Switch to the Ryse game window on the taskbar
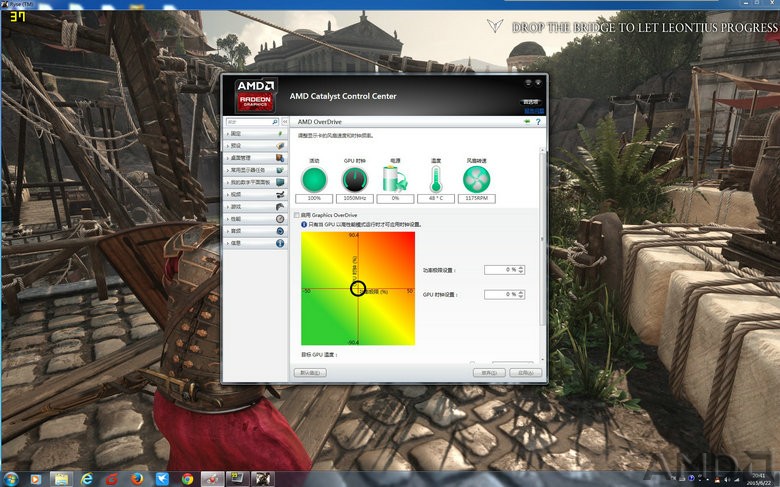Screen dimensions: 780x487 [262, 479]
